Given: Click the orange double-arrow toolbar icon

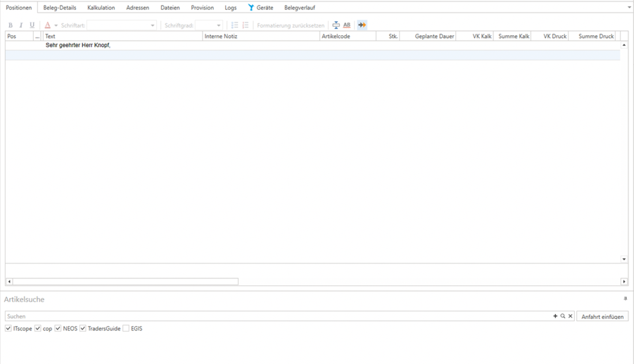Looking at the screenshot, I should click(362, 25).
